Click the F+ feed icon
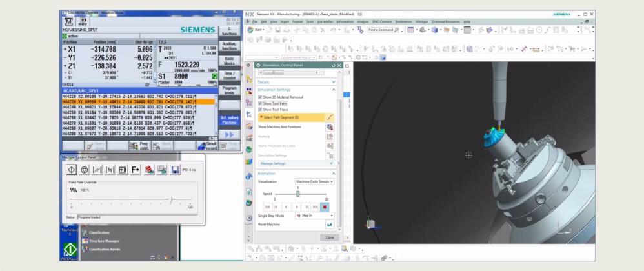The image size is (644, 271). pos(136,169)
